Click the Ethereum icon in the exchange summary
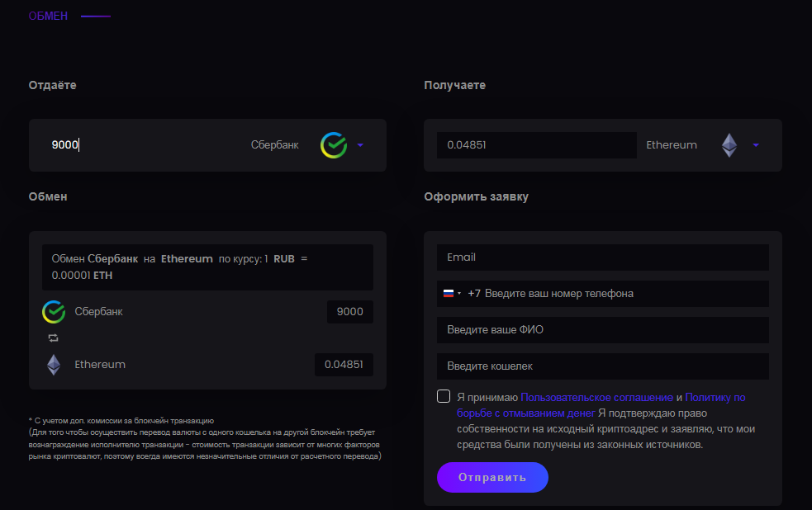The width and height of the screenshot is (812, 510). pyautogui.click(x=54, y=364)
